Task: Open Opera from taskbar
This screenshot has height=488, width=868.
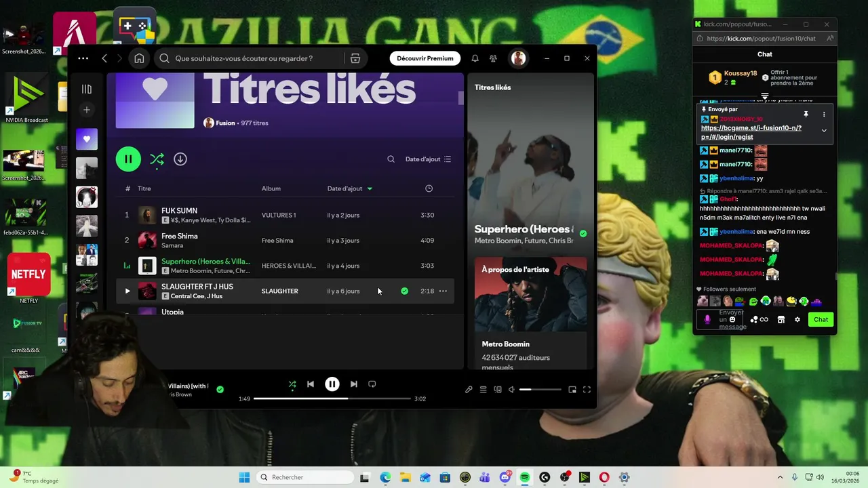Action: (x=604, y=477)
